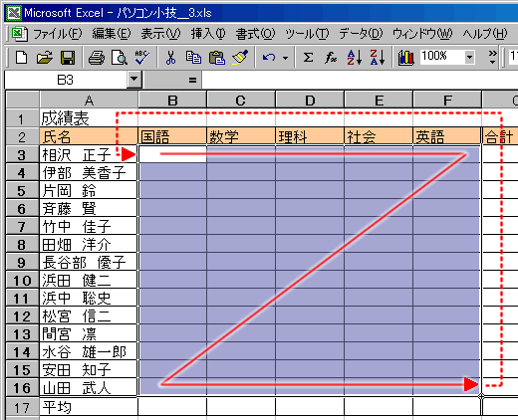
Task: Click the 数学 header cell
Action: pyautogui.click(x=241, y=136)
